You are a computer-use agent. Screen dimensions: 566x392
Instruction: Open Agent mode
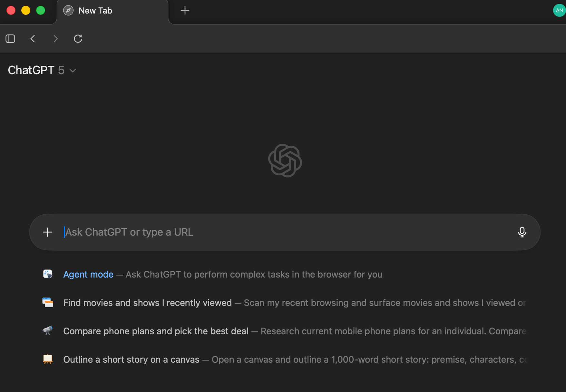[88, 274]
